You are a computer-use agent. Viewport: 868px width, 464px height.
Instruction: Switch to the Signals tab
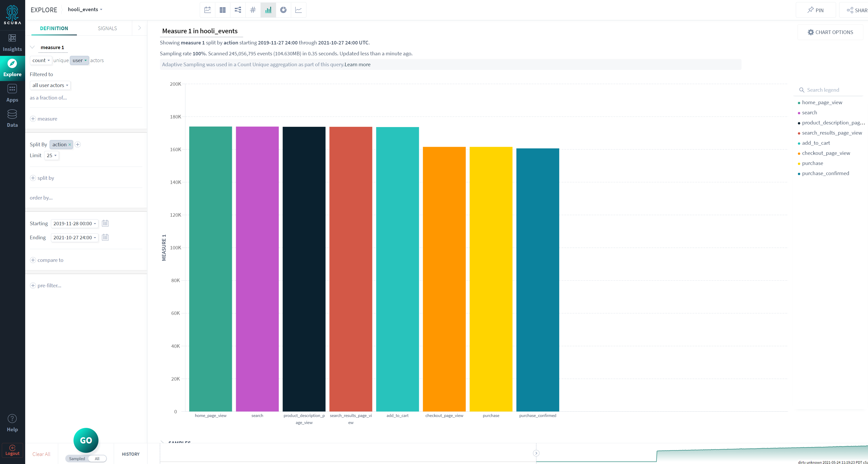click(107, 28)
